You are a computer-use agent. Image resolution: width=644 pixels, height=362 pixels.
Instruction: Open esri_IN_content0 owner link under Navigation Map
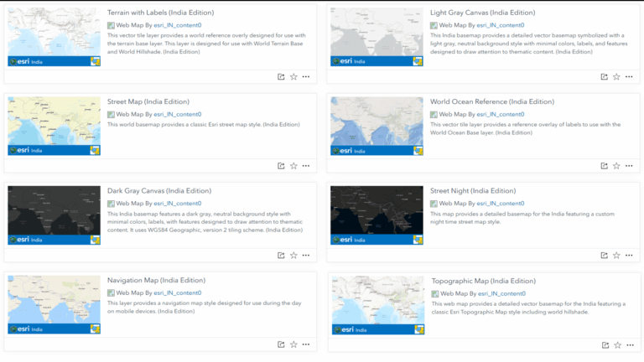click(178, 292)
